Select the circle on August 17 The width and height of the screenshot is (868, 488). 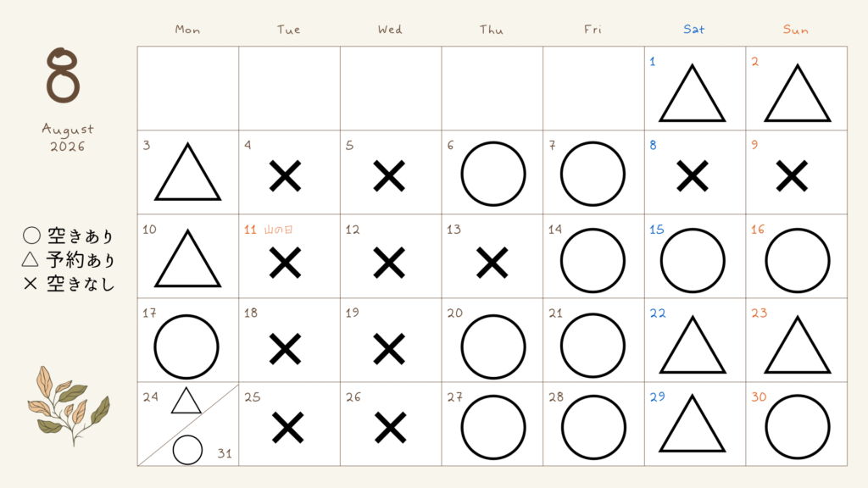click(186, 347)
